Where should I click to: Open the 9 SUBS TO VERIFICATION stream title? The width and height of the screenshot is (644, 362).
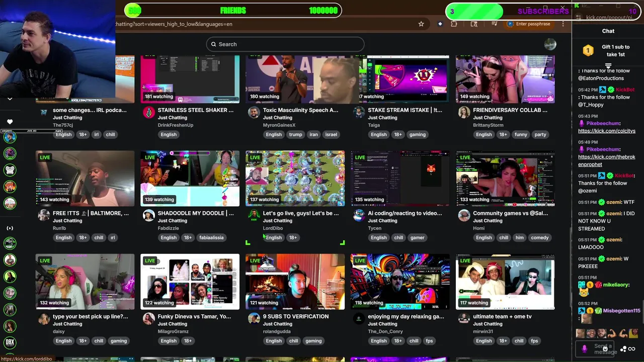pyautogui.click(x=296, y=316)
